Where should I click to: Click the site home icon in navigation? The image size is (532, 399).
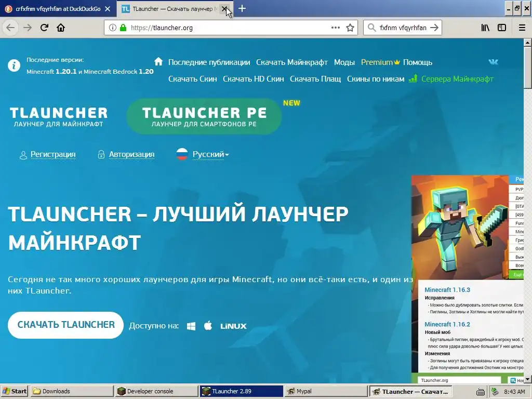click(x=158, y=61)
